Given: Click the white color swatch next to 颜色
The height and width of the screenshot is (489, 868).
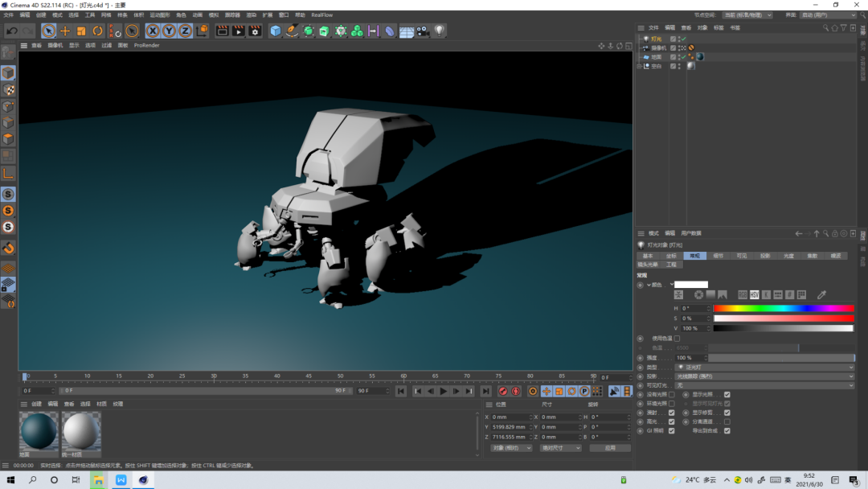Looking at the screenshot, I should (x=691, y=286).
